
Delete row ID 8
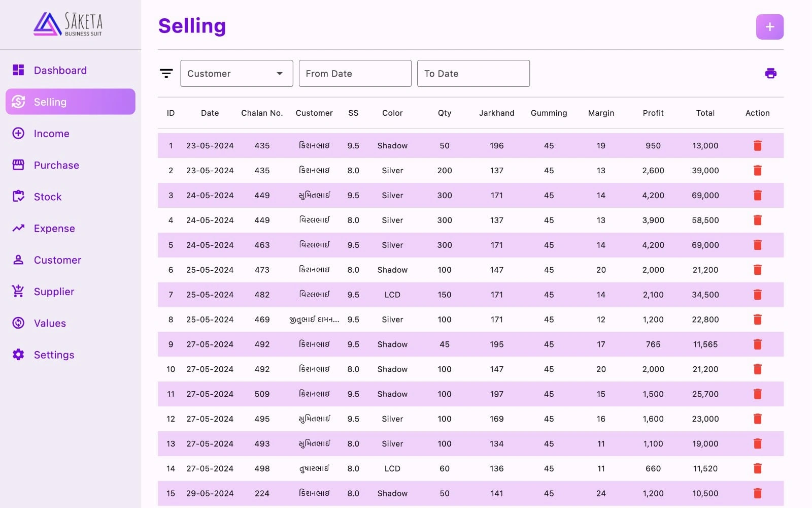coord(757,320)
